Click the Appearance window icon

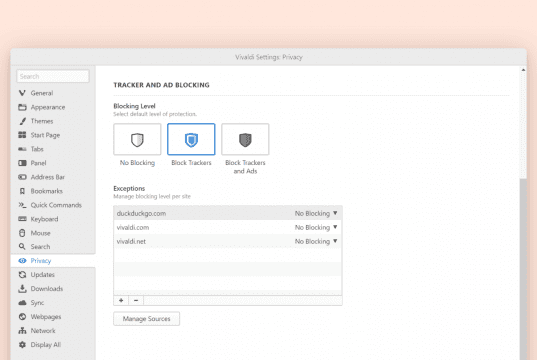tap(22, 107)
